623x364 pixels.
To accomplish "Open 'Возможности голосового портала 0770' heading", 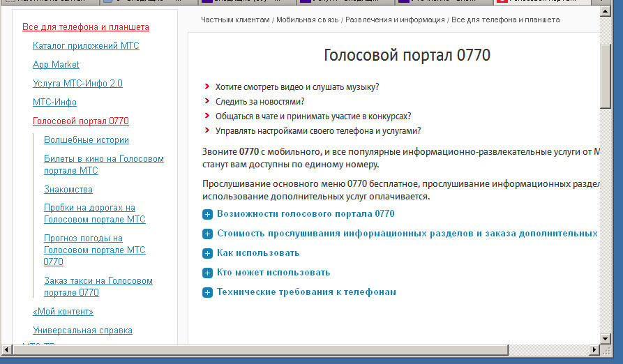I will [x=306, y=214].
